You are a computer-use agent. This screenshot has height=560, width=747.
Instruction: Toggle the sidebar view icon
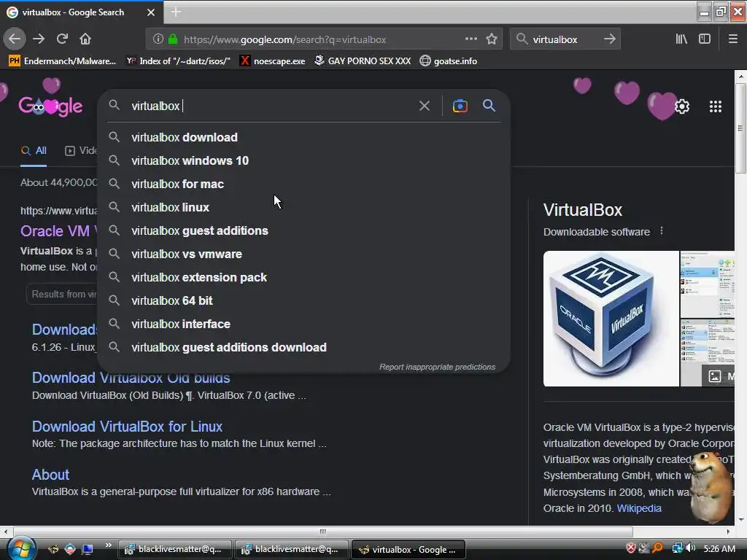[x=705, y=39]
